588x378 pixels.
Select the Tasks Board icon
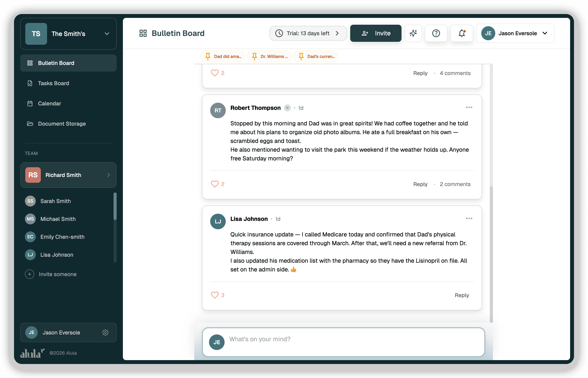(x=30, y=83)
